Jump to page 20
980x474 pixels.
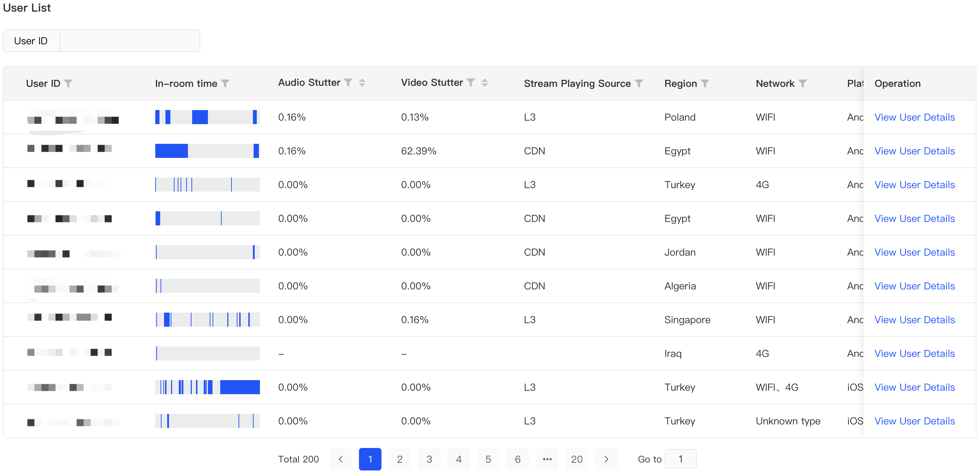pyautogui.click(x=576, y=459)
